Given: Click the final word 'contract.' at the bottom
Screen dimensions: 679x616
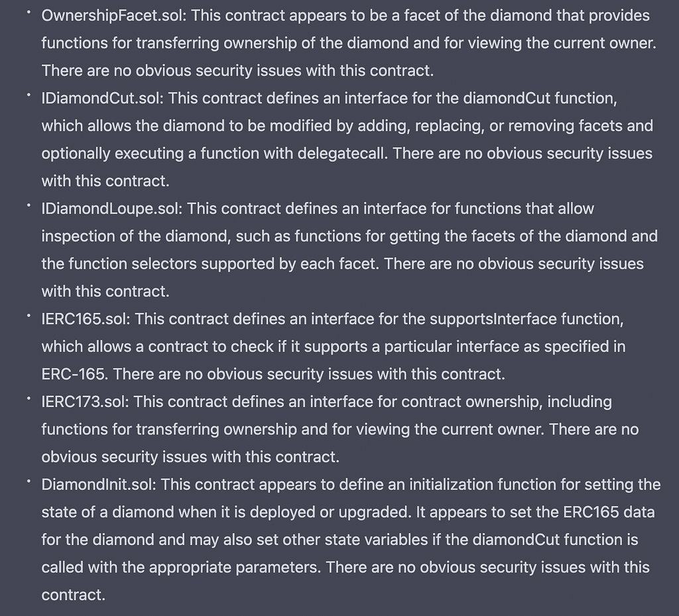Looking at the screenshot, I should (x=74, y=595).
